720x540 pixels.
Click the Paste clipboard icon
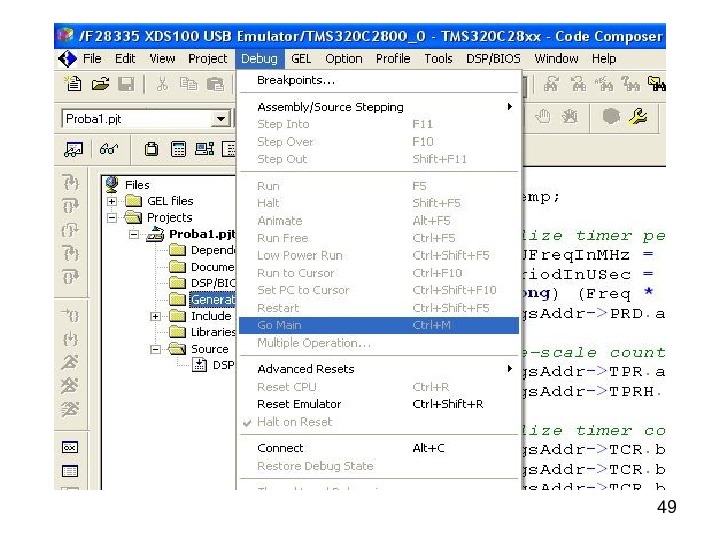pos(215,84)
